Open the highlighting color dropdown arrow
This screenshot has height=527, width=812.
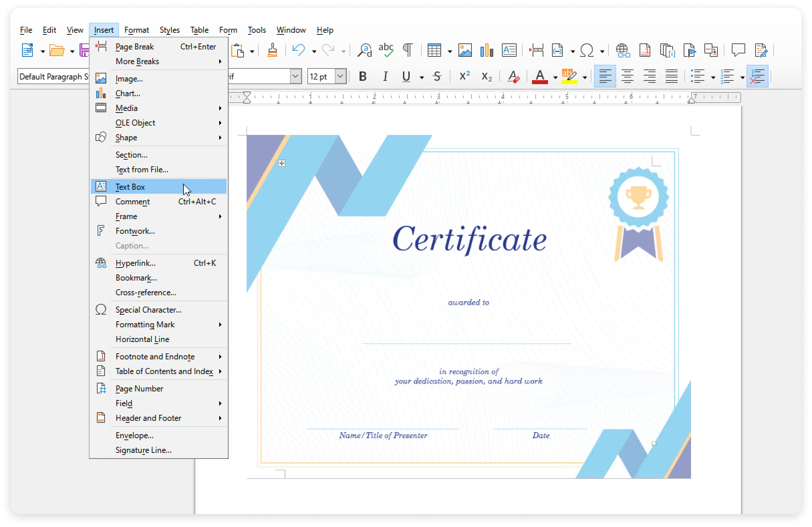[585, 78]
